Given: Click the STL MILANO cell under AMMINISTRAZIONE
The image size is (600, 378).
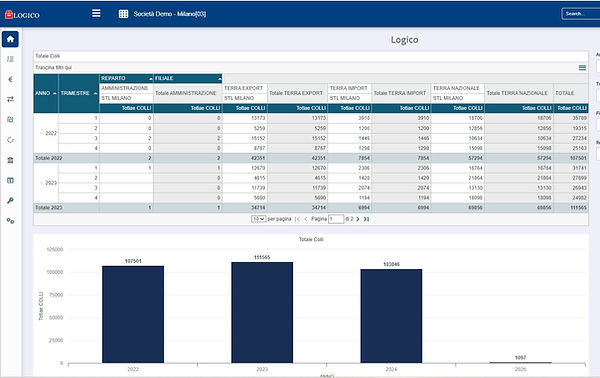Looking at the screenshot, I should 126,98.
